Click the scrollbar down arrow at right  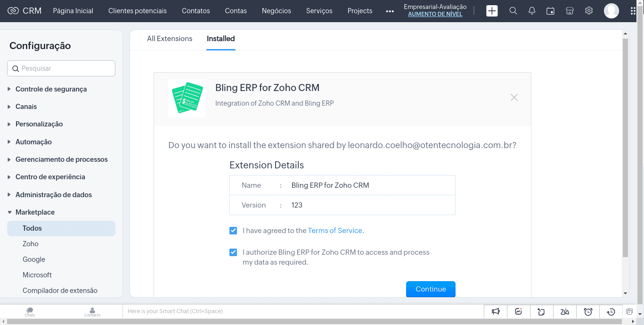click(625, 293)
